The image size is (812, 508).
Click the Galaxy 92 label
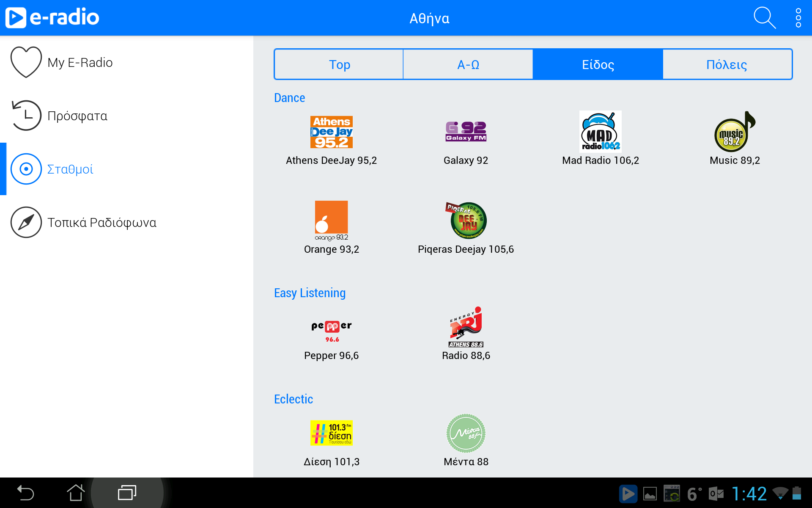click(466, 160)
